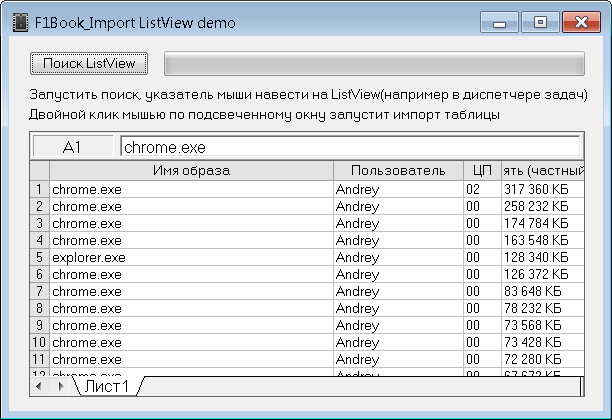The height and width of the screenshot is (420, 612).
Task: Maximize the F1Book_Import window
Action: click(540, 22)
